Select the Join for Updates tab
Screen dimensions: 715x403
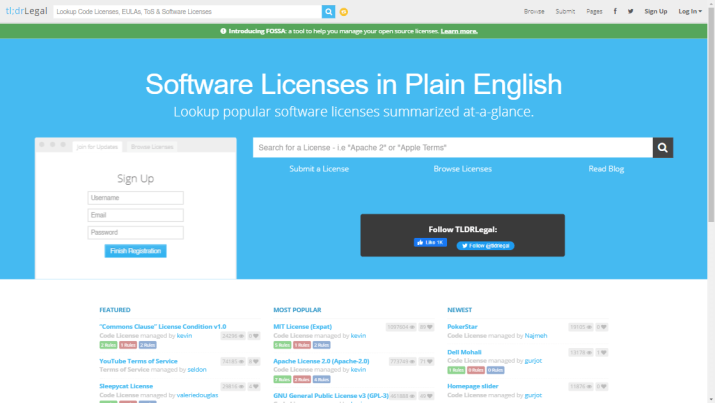97,147
